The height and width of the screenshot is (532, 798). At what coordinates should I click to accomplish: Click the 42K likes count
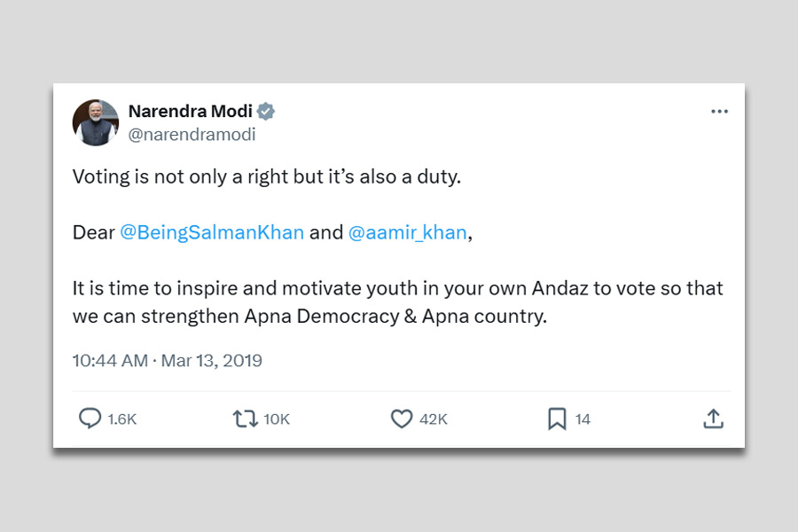pos(434,419)
